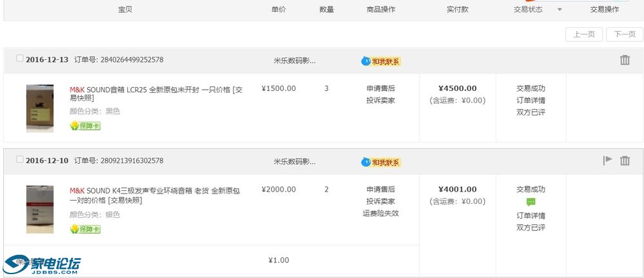This screenshot has height=278, width=644.
Task: Expand the 交易状态 filter dropdown arrow
Action: coord(559,10)
